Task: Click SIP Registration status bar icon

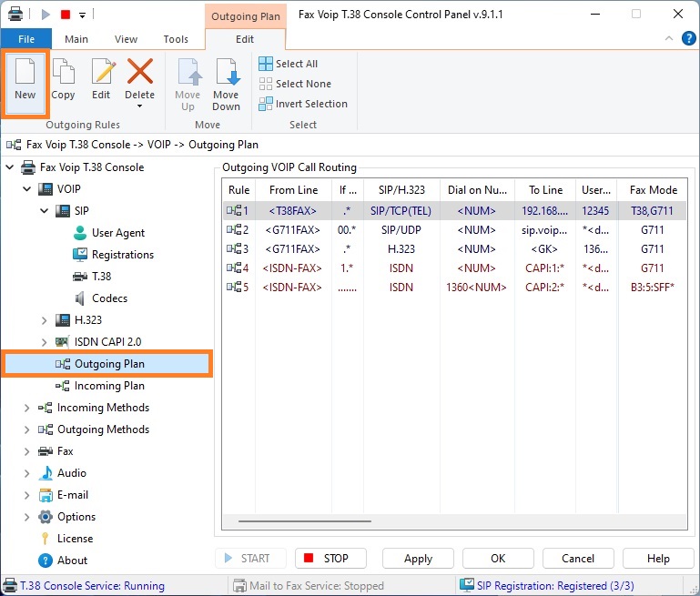Action: pos(467,585)
